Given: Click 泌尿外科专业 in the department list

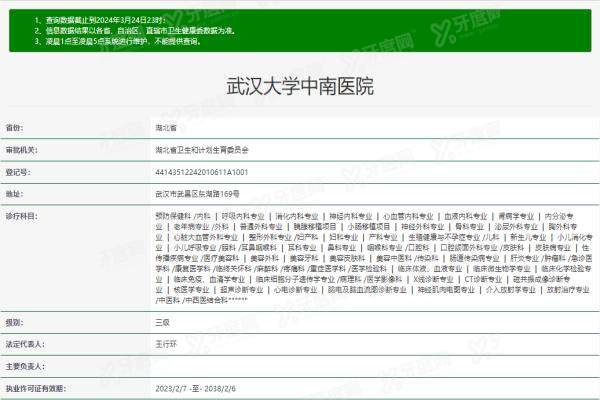Looking at the screenshot, I should (x=516, y=227).
